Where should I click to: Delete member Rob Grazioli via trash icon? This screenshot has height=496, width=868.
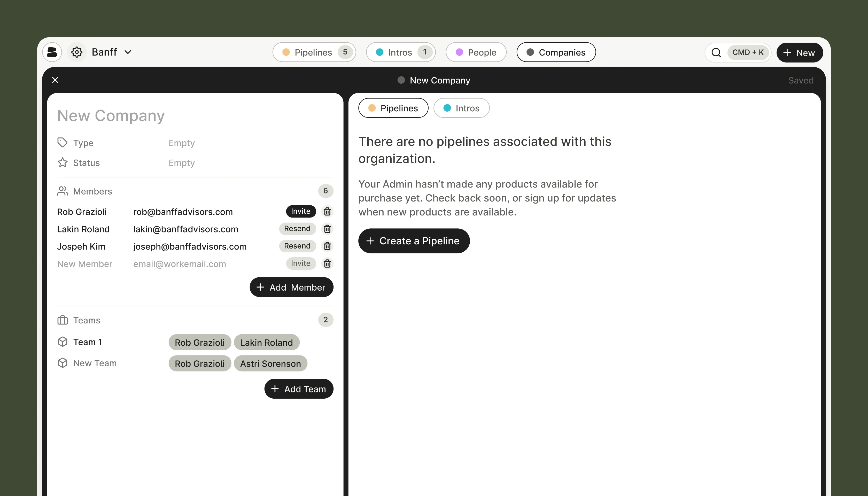click(327, 212)
